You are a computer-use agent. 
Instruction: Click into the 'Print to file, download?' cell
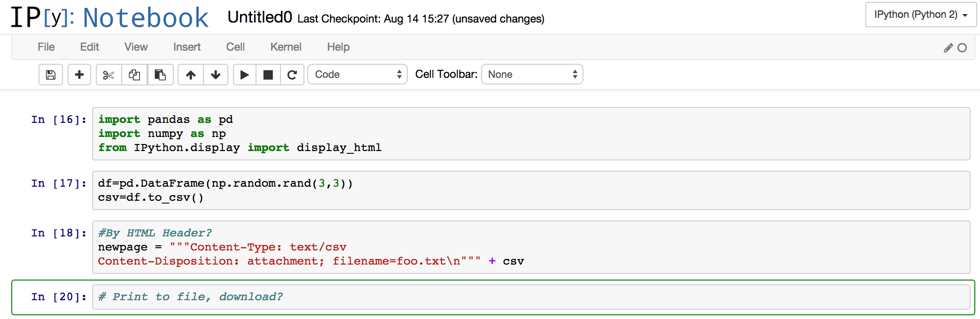[531, 297]
